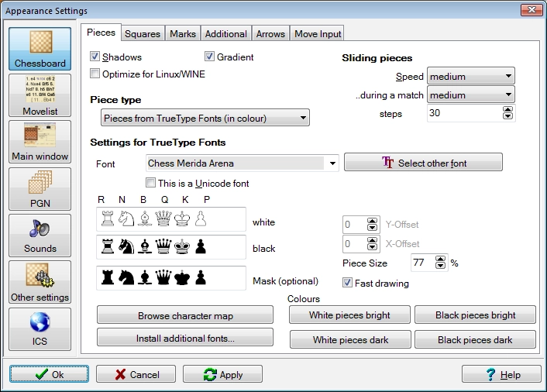The height and width of the screenshot is (392, 547).
Task: Click Browse character map button
Action: [185, 315]
